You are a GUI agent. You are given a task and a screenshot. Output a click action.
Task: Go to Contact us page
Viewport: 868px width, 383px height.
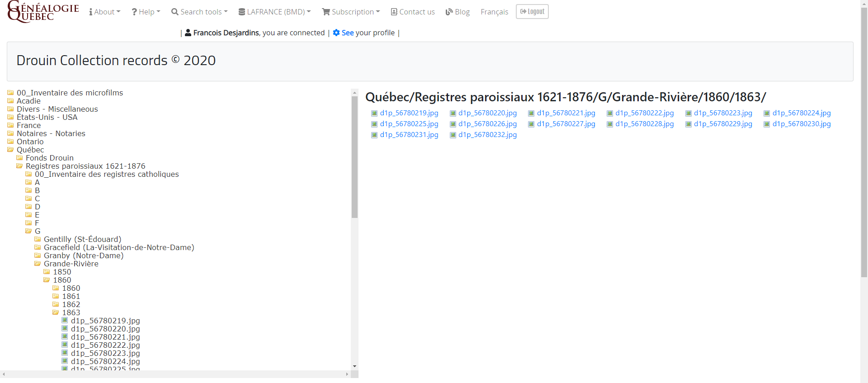[413, 12]
